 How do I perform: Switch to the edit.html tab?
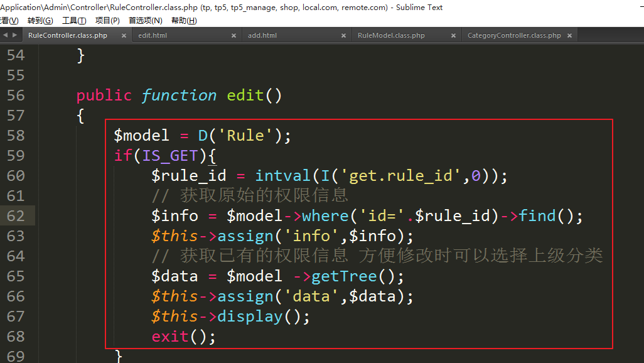153,36
